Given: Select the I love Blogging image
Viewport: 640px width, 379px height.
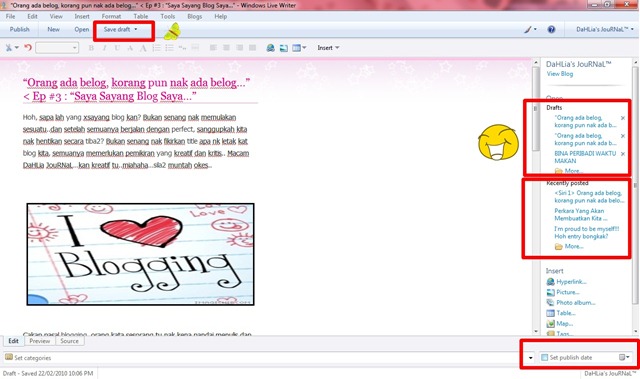Looking at the screenshot, I should click(x=140, y=254).
